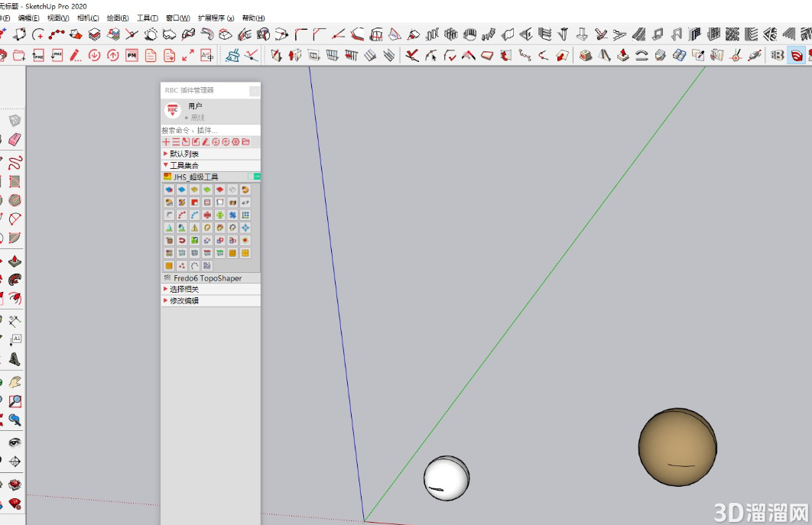Click the red pencil edit icon in RBC panel
812x525 pixels.
tap(206, 142)
